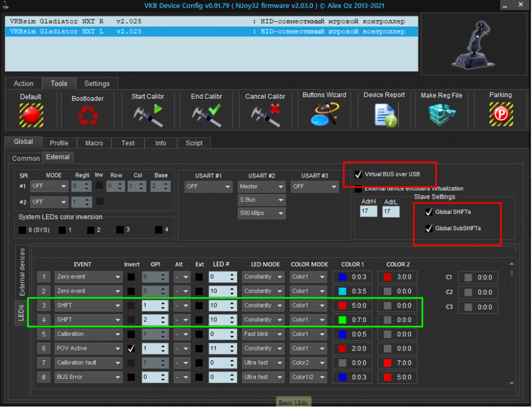The height and width of the screenshot is (407, 532).
Task: Expand the 500 kBps baud rate dropdown
Action: pos(261,213)
